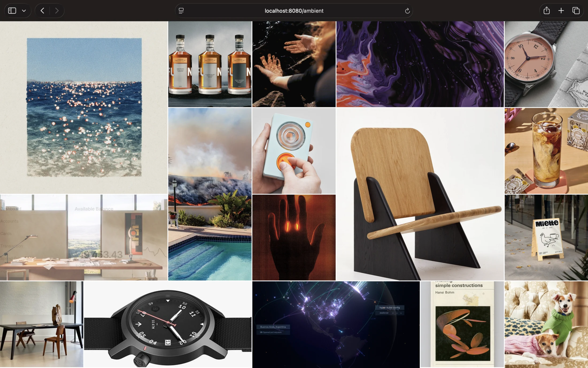Open the wildfire above swimming pool image
Viewport: 588px width, 368px height.
coord(210,194)
